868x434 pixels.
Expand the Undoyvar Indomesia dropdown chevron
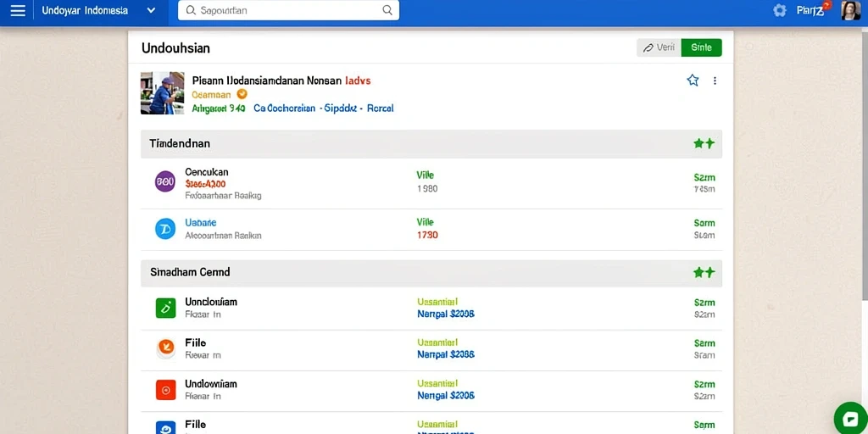click(x=151, y=10)
